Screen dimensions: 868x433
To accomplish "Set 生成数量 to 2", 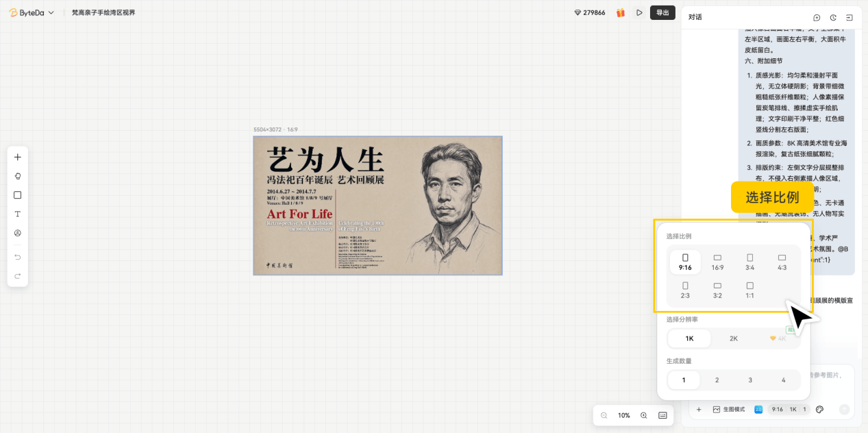I will click(x=717, y=380).
